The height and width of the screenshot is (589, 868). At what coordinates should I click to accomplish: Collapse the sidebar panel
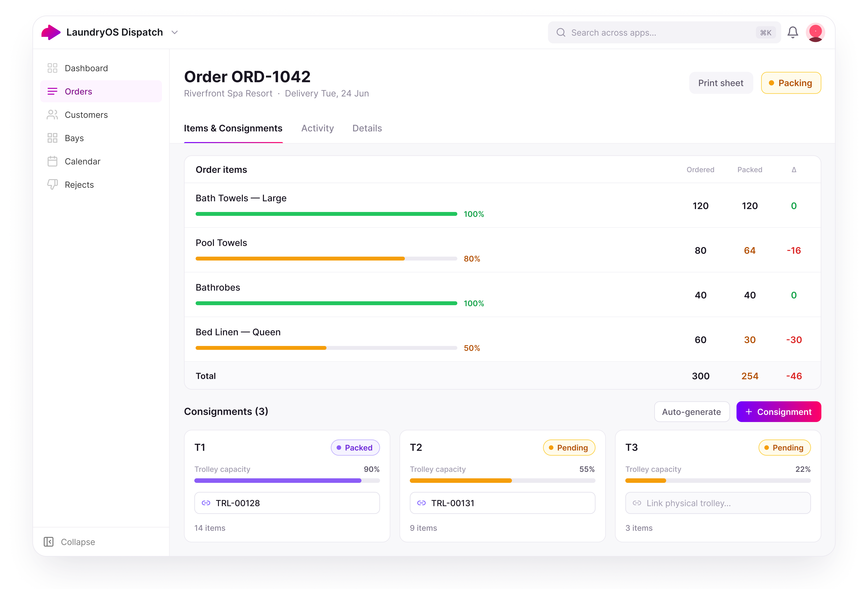[69, 542]
